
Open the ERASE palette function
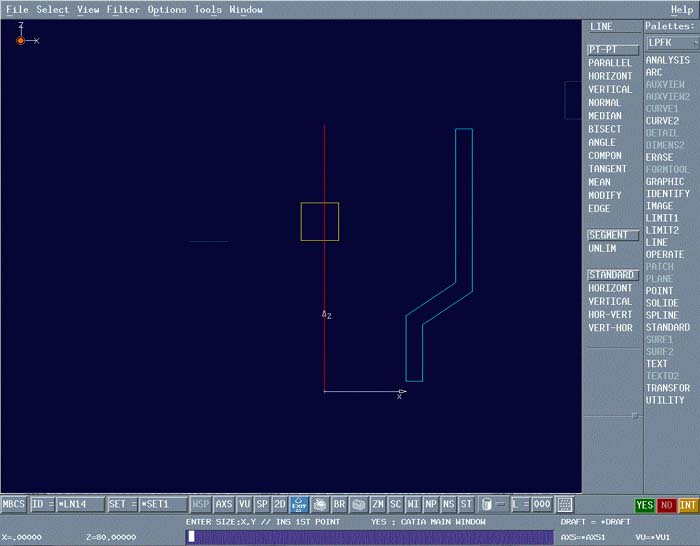click(659, 157)
